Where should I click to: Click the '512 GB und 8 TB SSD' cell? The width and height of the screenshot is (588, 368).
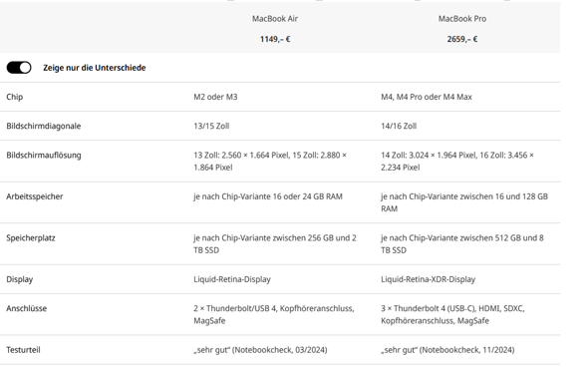(462, 244)
